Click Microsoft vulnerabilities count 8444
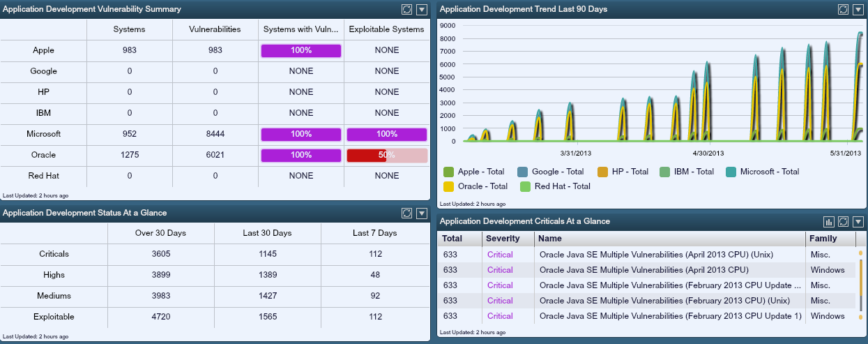The height and width of the screenshot is (344, 868). point(215,134)
